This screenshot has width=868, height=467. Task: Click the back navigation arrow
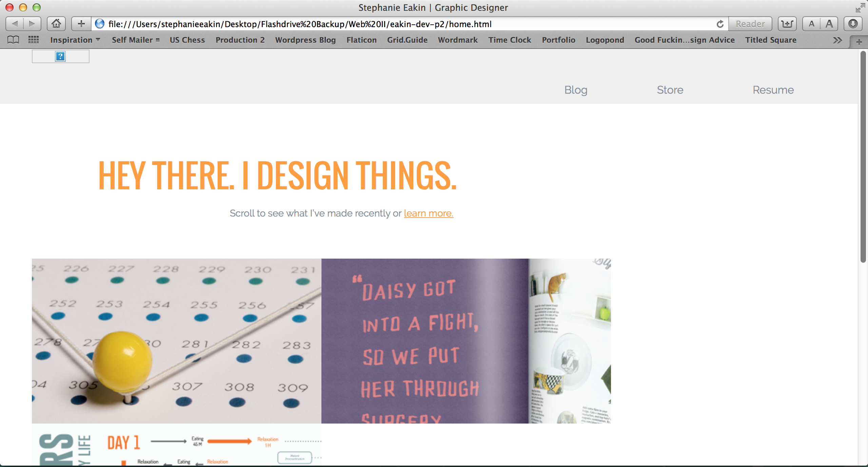click(15, 24)
